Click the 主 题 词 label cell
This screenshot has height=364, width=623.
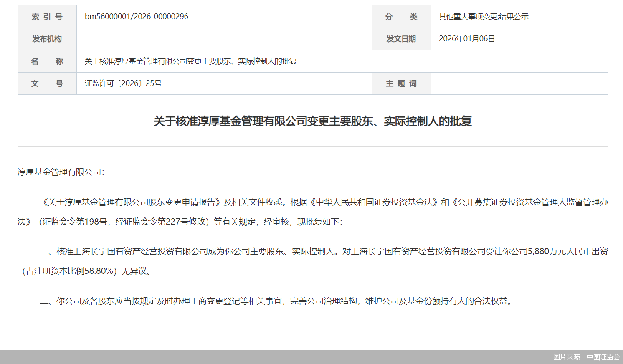(x=401, y=83)
